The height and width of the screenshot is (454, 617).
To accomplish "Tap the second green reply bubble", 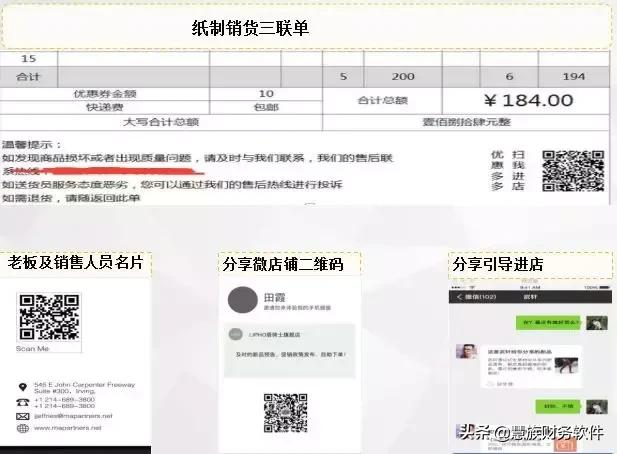I will [x=558, y=406].
